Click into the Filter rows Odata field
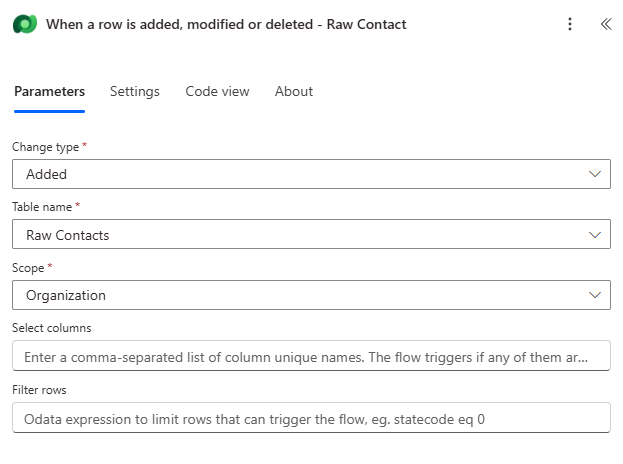The image size is (623, 464). 311,418
